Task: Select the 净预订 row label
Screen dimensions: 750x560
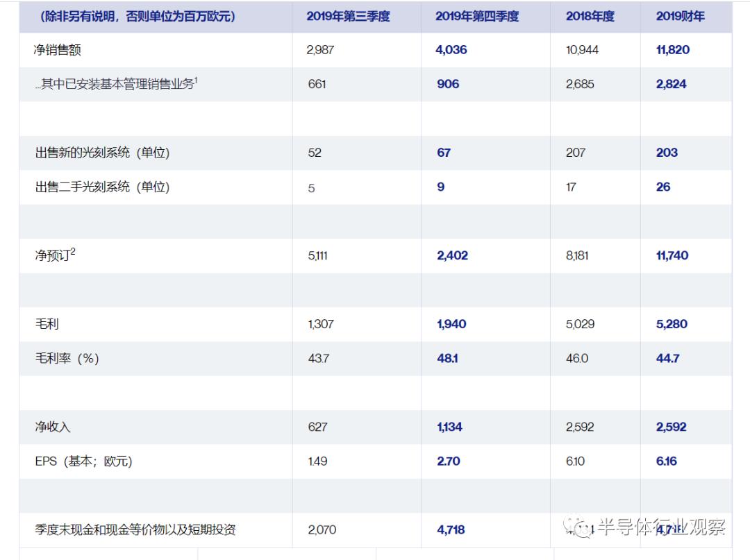Action: (x=55, y=255)
